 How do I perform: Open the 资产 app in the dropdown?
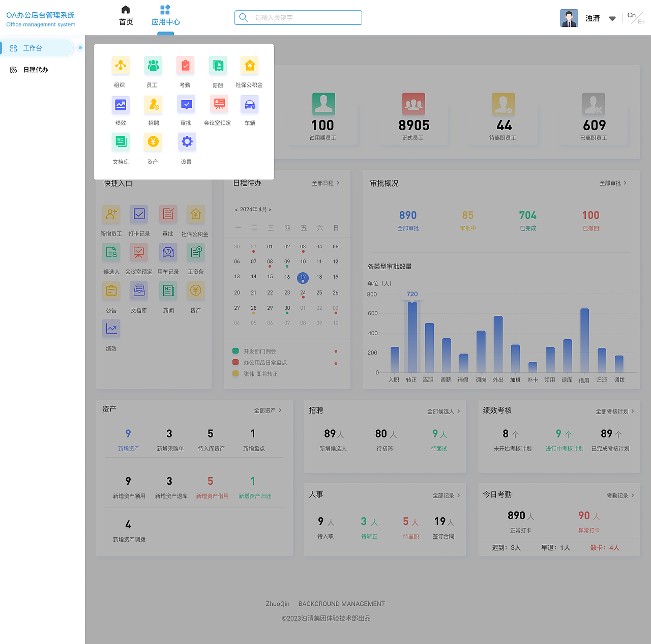click(x=153, y=142)
